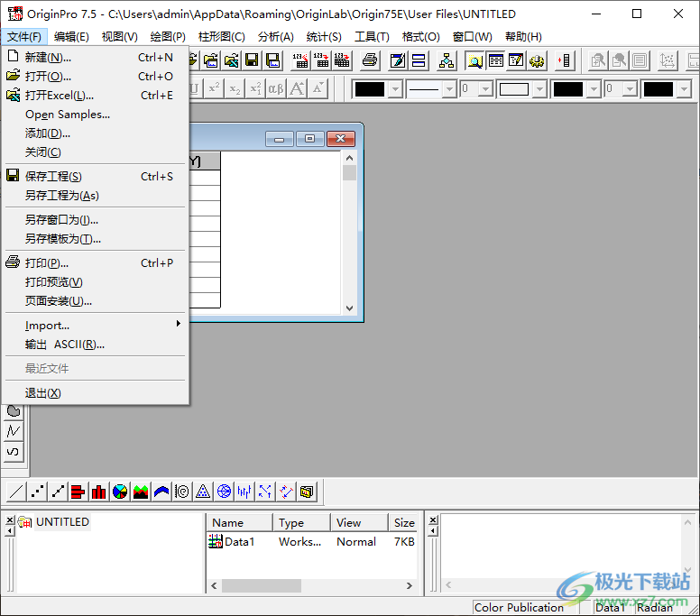Expand the Import submenu arrow
This screenshot has height=616, width=700.
point(178,323)
